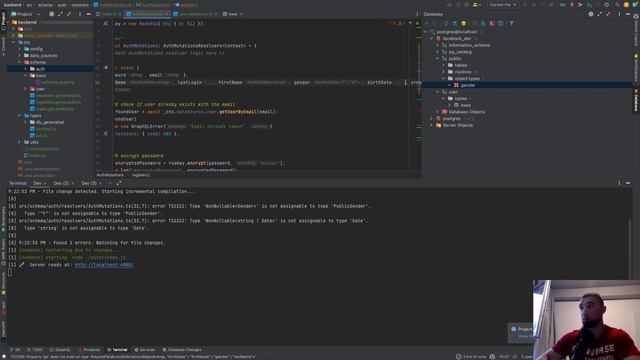Expand the data_sources folder
The width and height of the screenshot is (640, 360).
[19, 56]
